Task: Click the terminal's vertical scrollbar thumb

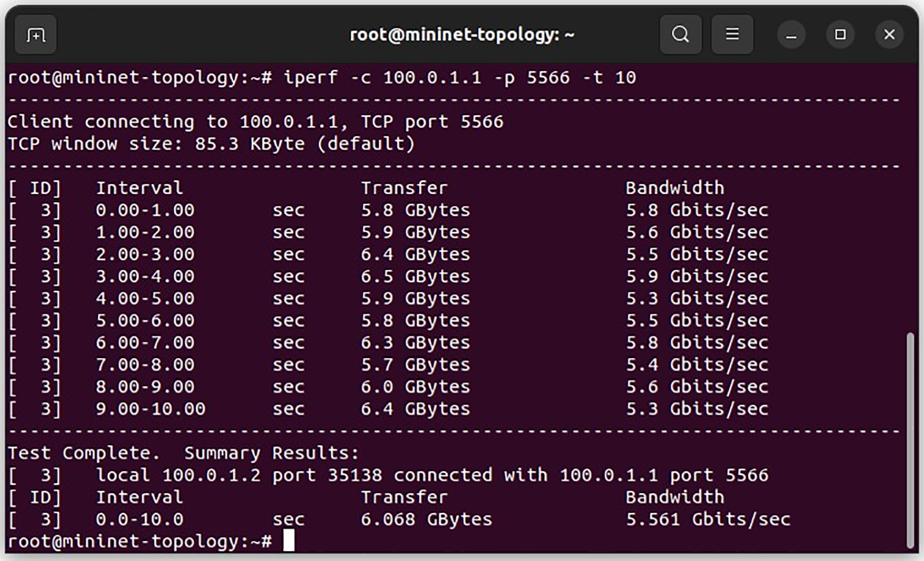Action: [911, 439]
